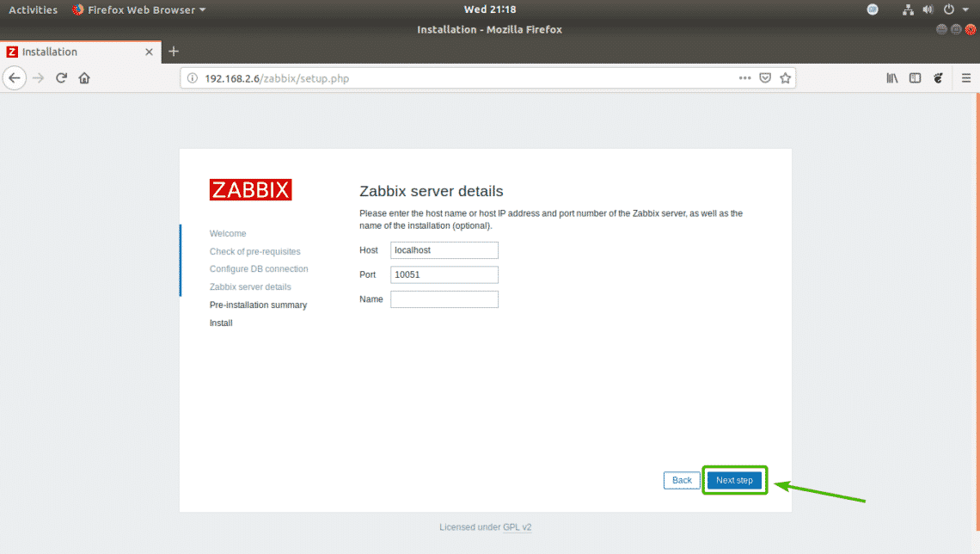Click the Zabbix server details heading
The image size is (980, 554).
(x=432, y=191)
